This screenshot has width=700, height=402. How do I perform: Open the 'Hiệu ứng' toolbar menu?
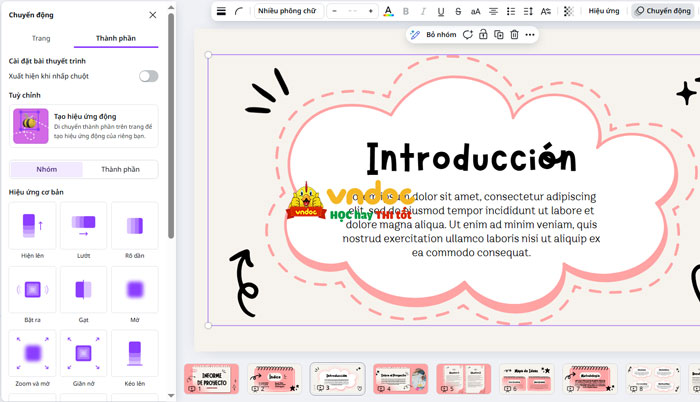(603, 11)
